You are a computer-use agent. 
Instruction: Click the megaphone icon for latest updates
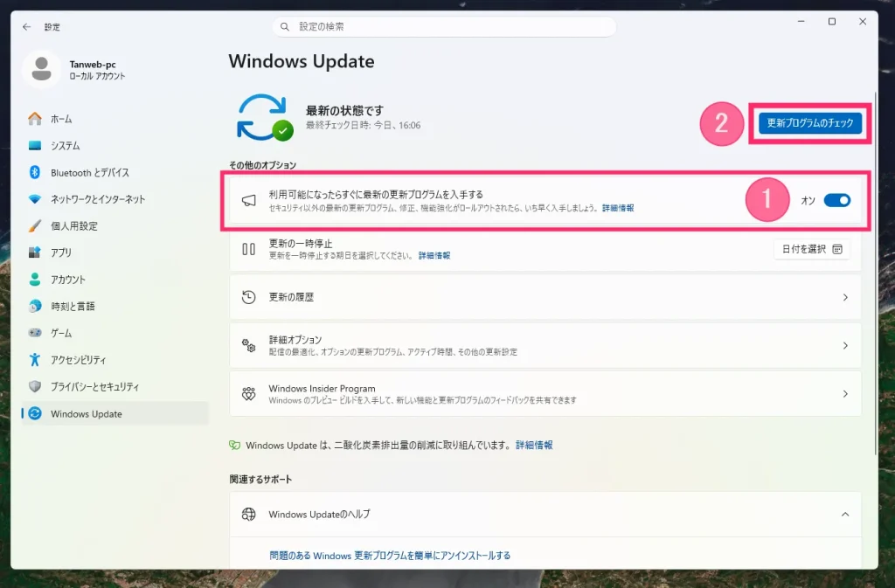(248, 201)
